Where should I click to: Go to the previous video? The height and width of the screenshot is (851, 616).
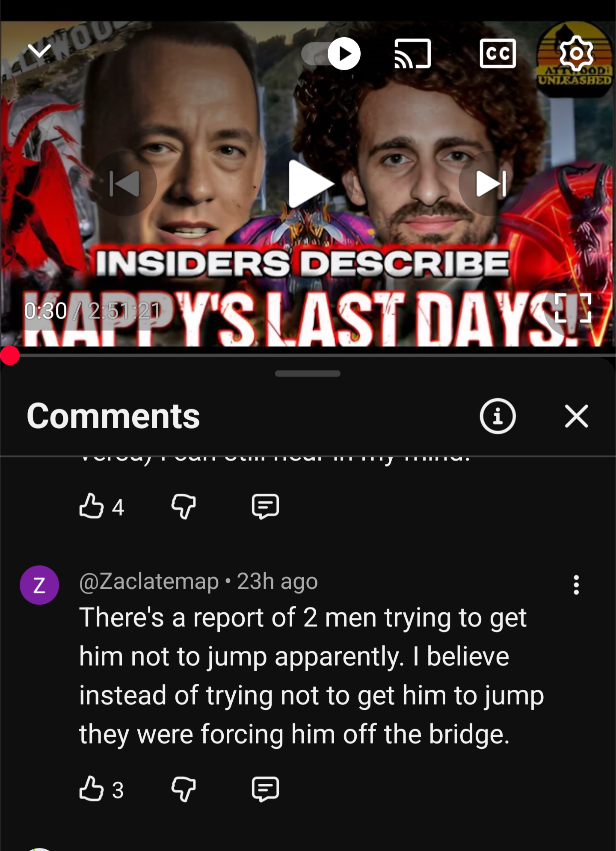[124, 184]
